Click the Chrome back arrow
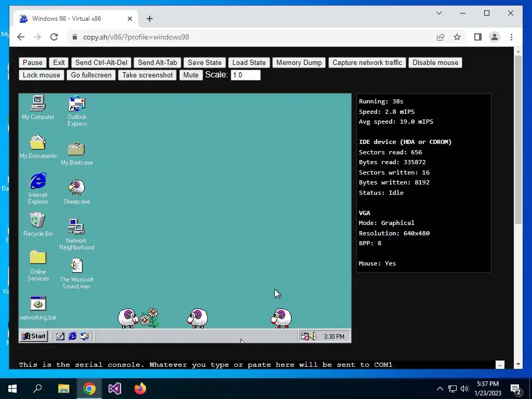This screenshot has height=399, width=532. (x=21, y=37)
